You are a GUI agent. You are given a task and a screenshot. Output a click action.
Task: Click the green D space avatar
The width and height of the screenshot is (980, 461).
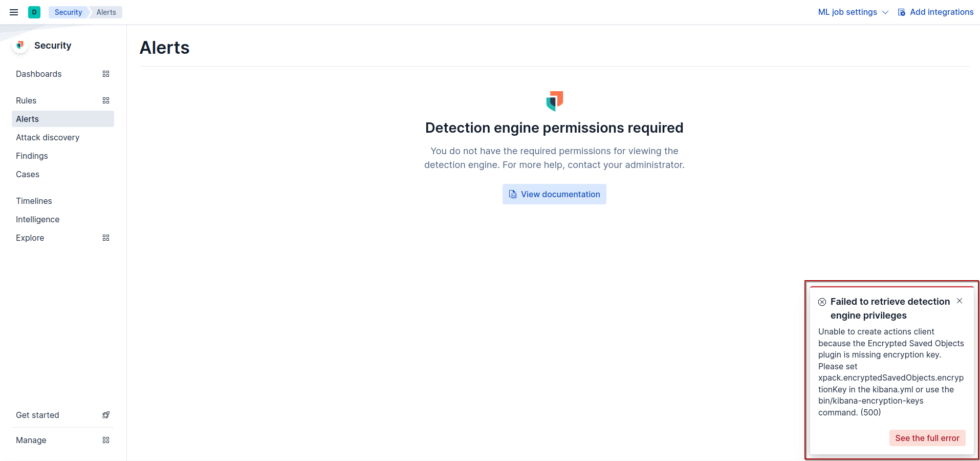point(34,12)
